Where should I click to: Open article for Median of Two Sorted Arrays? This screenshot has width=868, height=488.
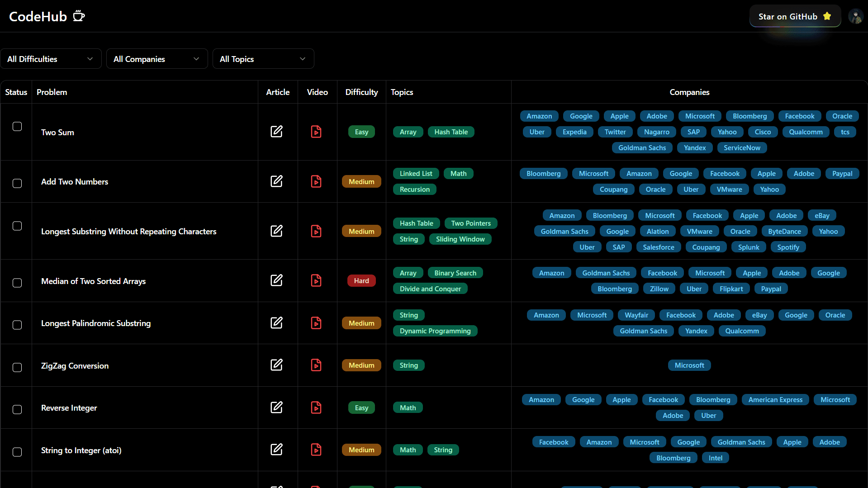coord(276,280)
